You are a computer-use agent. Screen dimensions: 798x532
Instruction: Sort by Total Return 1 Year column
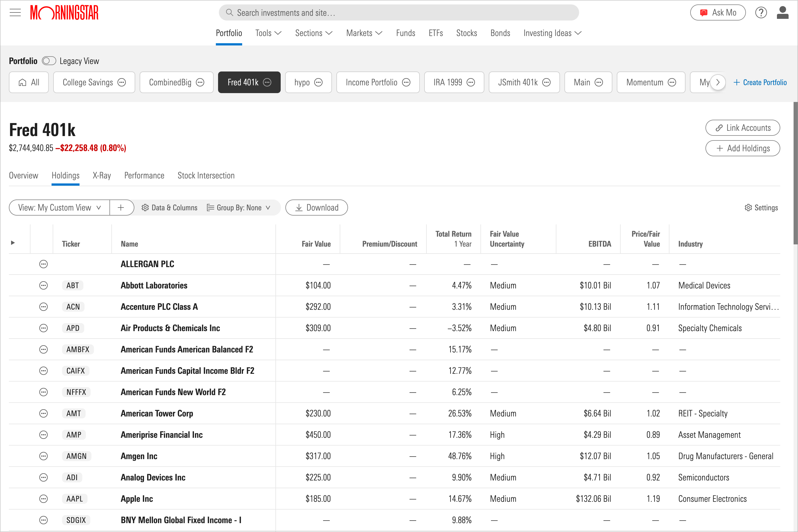(453, 239)
